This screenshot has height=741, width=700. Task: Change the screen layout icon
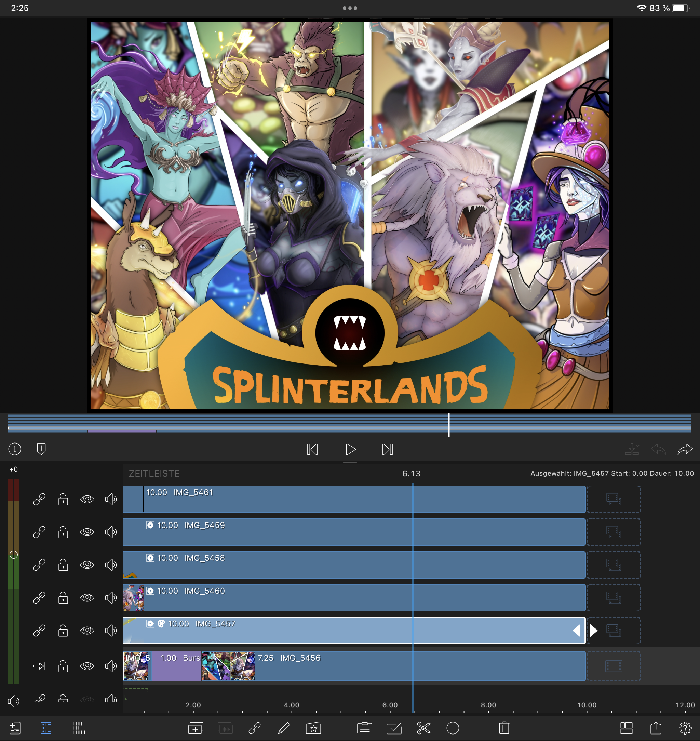coord(626,728)
